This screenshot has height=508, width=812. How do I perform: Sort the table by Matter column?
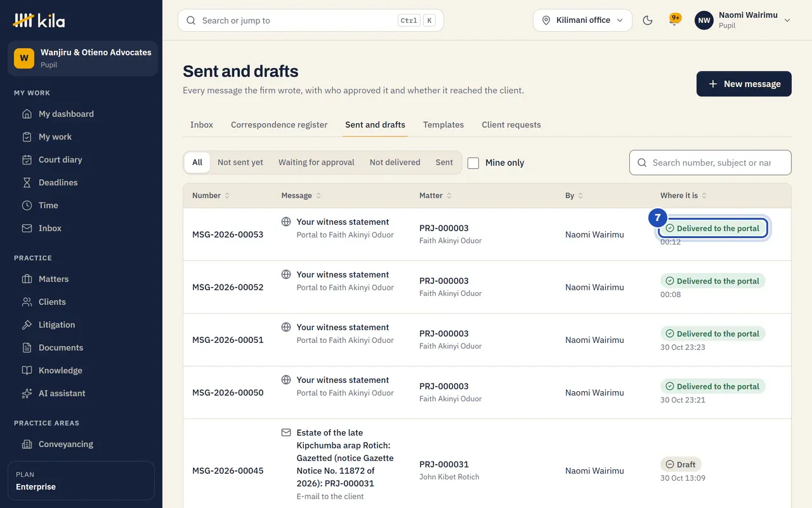[436, 196]
